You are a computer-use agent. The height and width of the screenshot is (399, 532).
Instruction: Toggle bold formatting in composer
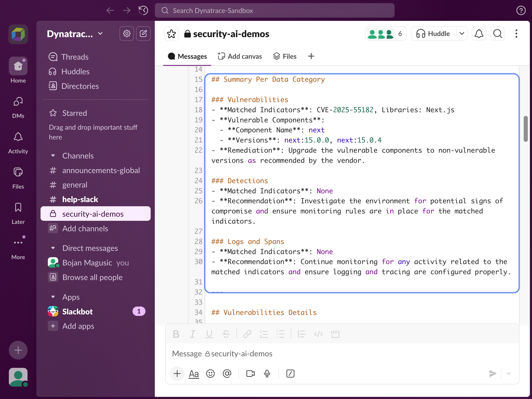176,334
